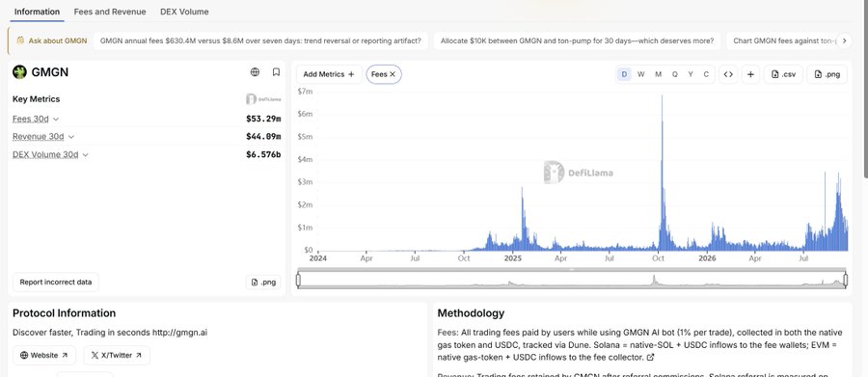Screen dimensions: 868x377
Task: Click the Protocol Information heading
Action: 65,313
